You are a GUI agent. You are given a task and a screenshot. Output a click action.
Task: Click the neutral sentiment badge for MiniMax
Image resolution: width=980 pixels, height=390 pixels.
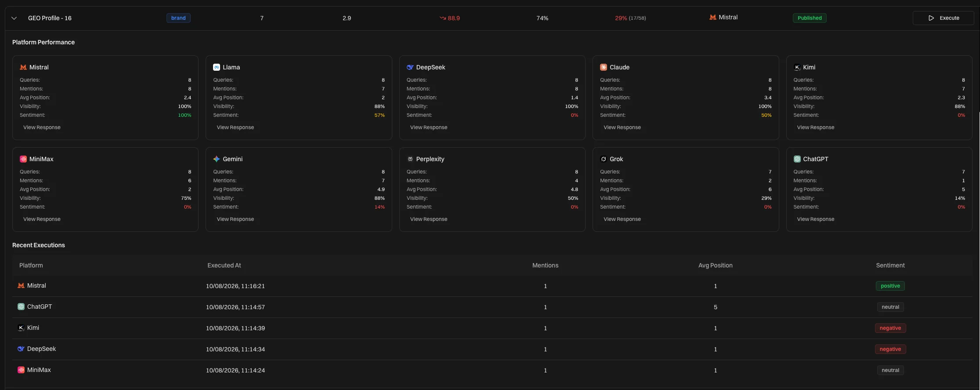coord(890,370)
